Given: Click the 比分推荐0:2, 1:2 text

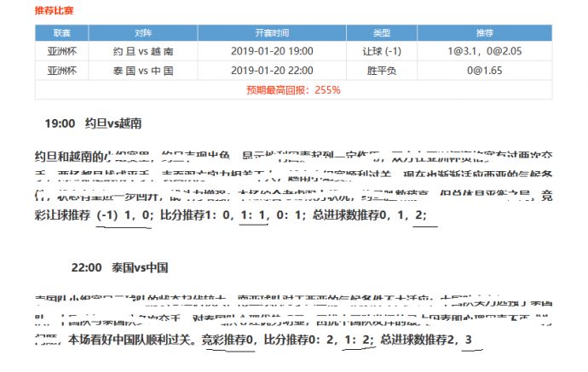Looking at the screenshot, I should tap(317, 340).
